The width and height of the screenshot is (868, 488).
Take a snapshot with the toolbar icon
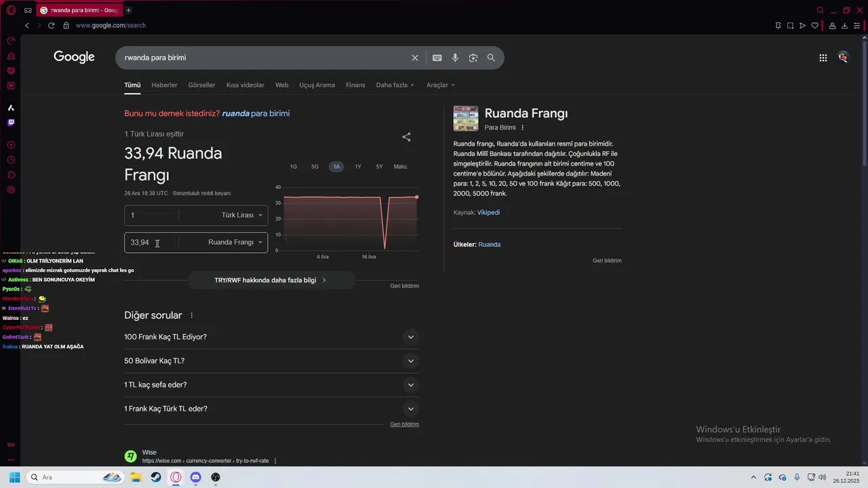(790, 26)
